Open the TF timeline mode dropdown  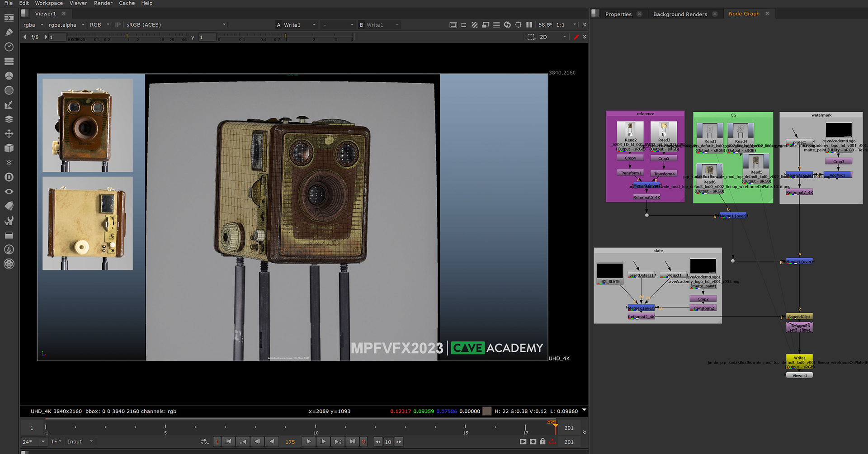pyautogui.click(x=56, y=442)
